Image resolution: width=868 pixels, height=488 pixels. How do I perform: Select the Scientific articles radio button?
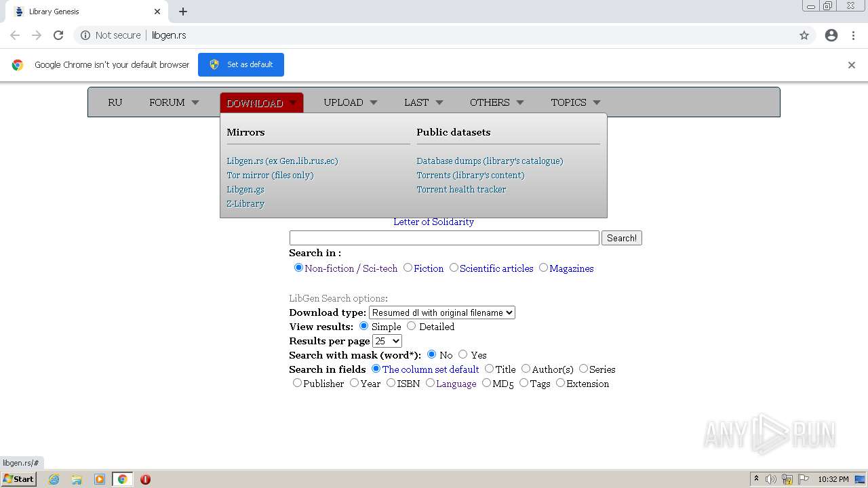454,268
